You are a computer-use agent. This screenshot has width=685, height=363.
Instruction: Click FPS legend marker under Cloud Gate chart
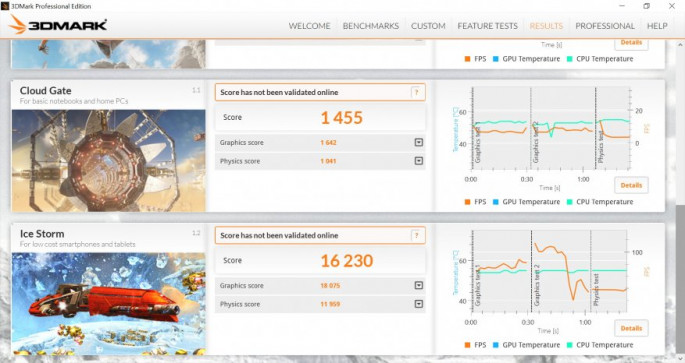click(467, 202)
